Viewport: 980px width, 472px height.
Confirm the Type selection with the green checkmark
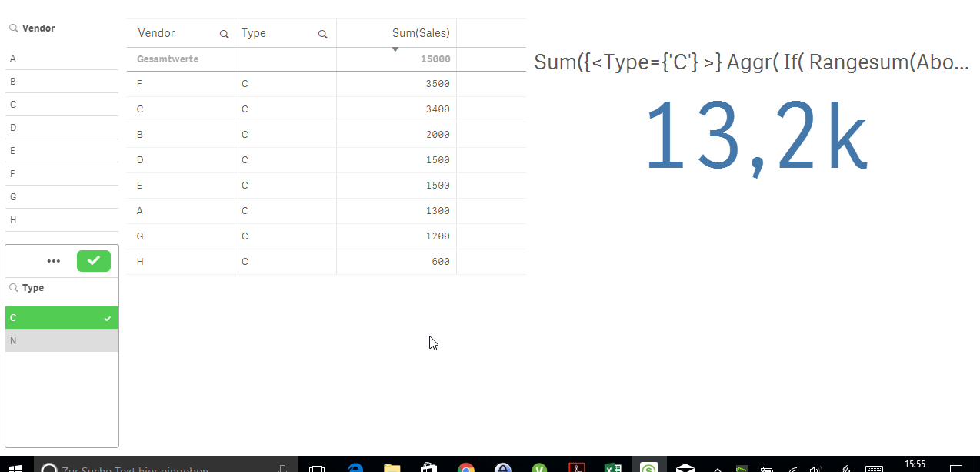pos(94,261)
